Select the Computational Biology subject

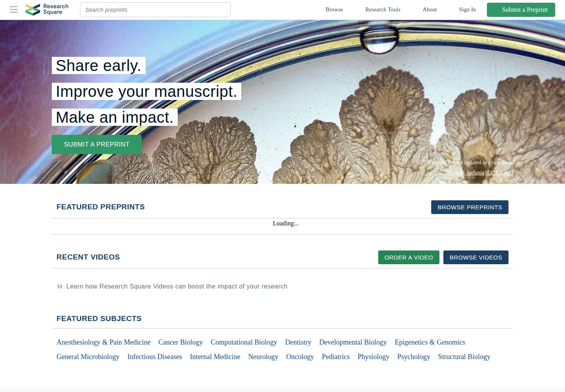click(244, 342)
